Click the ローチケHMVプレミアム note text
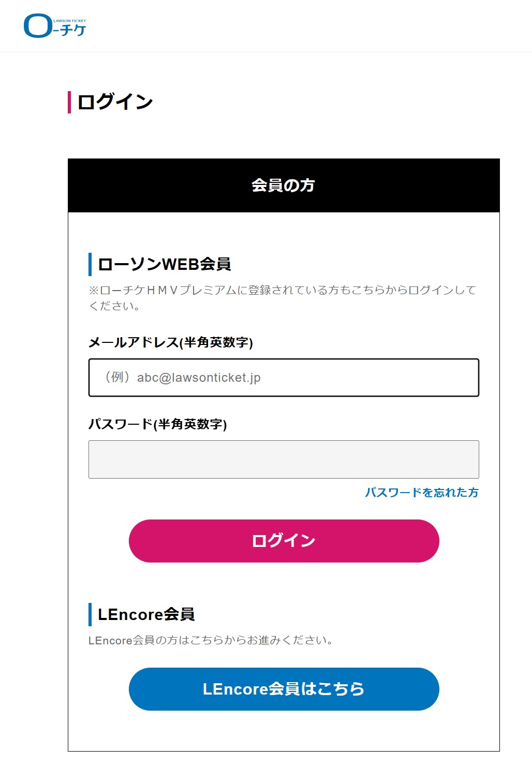 coord(283,298)
